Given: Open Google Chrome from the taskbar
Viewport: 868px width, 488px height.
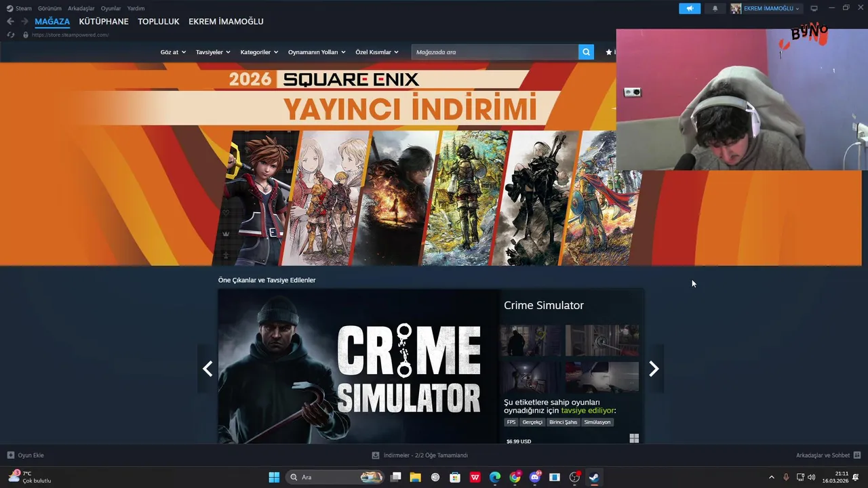Looking at the screenshot, I should 515,477.
